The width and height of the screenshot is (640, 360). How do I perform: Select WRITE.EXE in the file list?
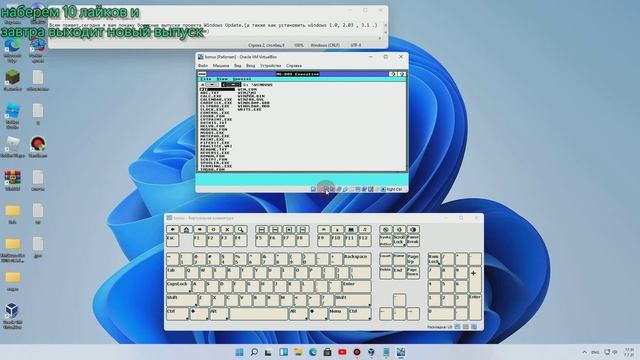click(x=249, y=109)
